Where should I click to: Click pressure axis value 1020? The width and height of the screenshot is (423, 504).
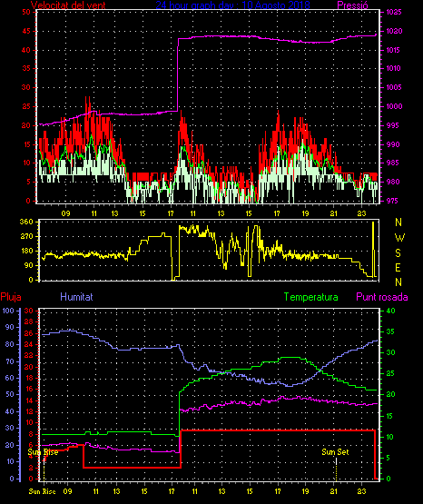394,31
